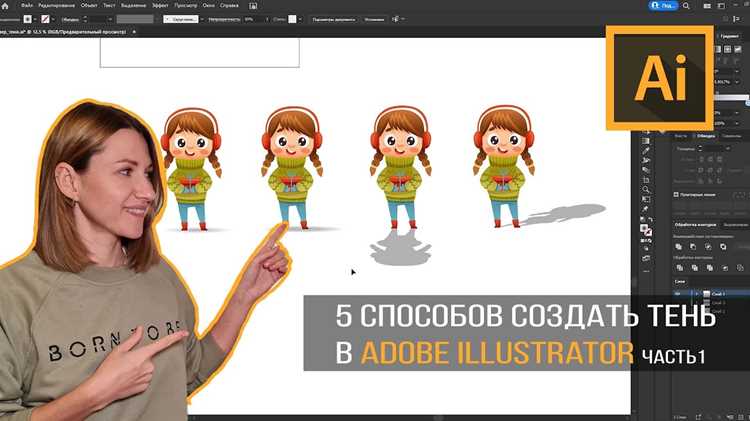The image size is (750, 421).
Task: Click the Merge pathfinder icon
Action: point(710,268)
